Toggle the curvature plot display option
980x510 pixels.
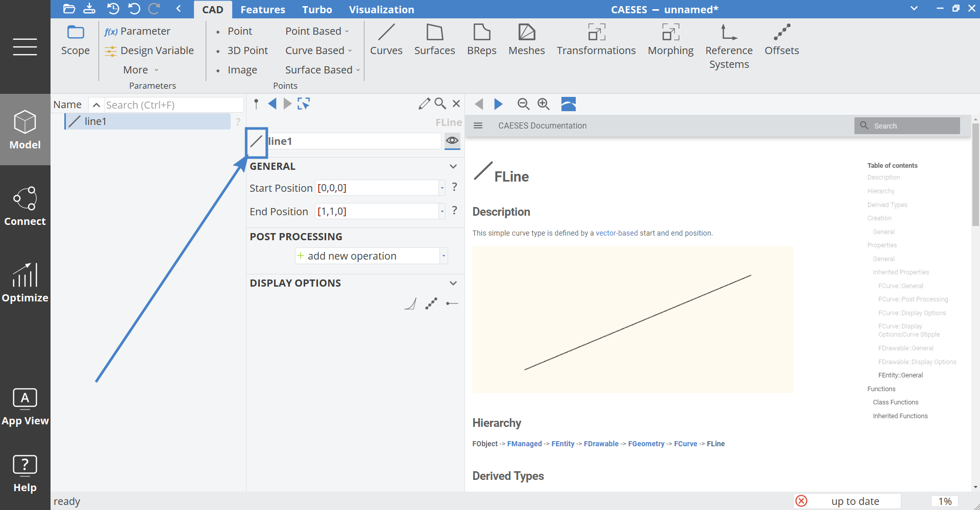pyautogui.click(x=410, y=304)
